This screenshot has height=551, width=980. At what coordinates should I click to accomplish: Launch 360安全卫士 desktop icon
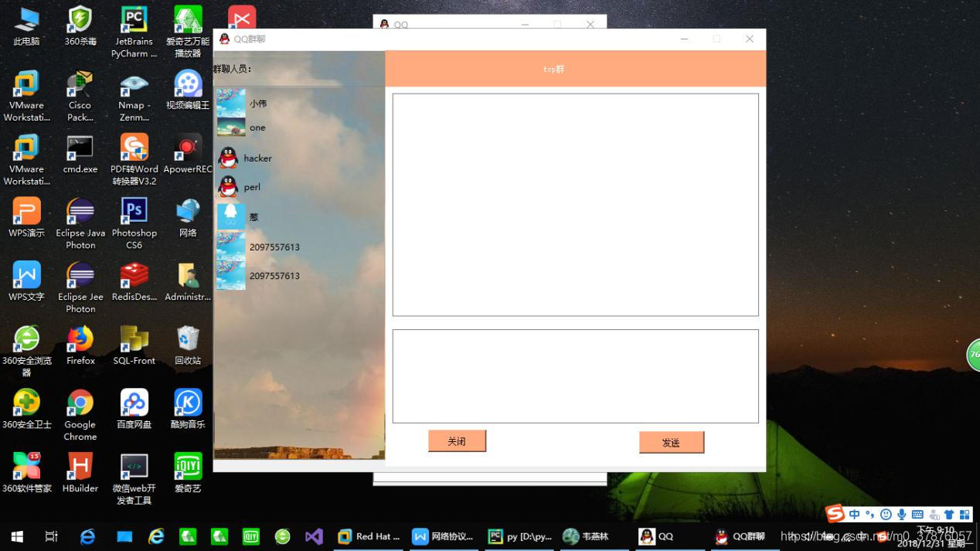(x=26, y=410)
